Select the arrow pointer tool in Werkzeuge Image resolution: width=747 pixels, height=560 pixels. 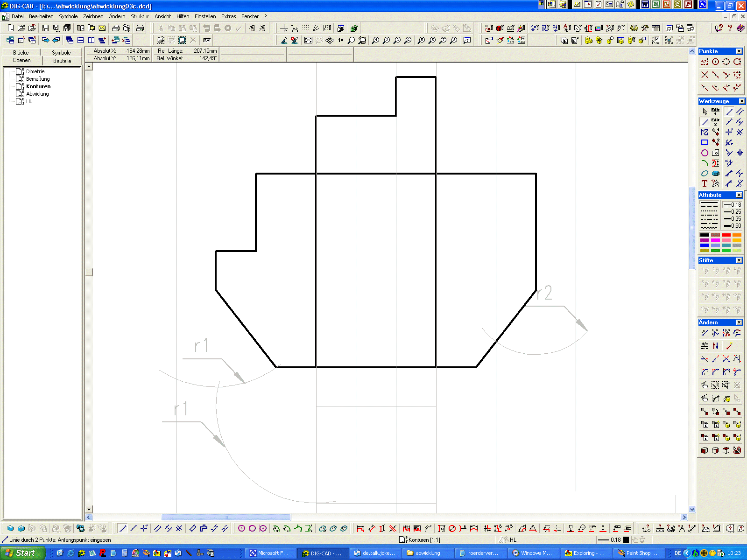[705, 112]
